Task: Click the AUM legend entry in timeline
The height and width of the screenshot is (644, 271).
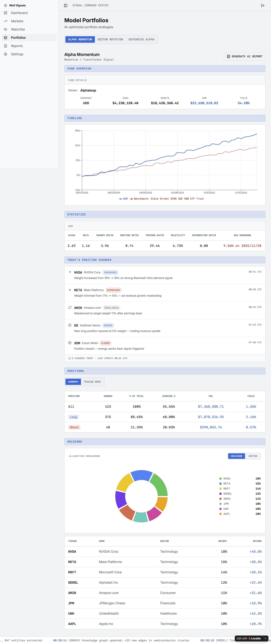Action: click(123, 199)
